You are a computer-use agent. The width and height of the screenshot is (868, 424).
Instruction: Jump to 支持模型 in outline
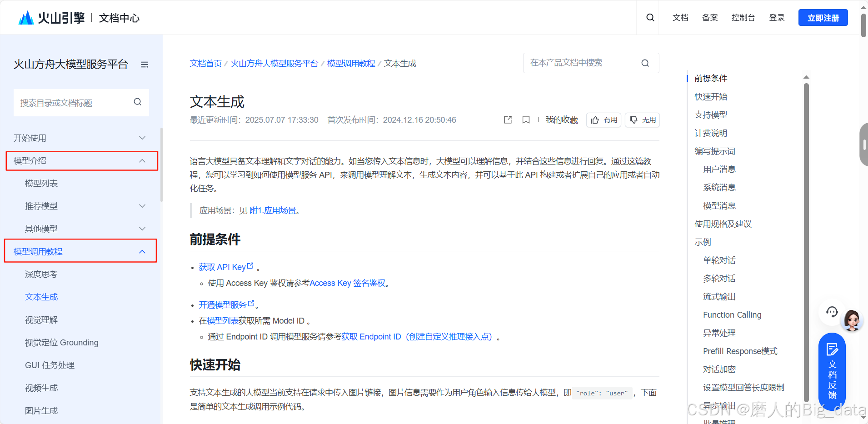coord(711,115)
